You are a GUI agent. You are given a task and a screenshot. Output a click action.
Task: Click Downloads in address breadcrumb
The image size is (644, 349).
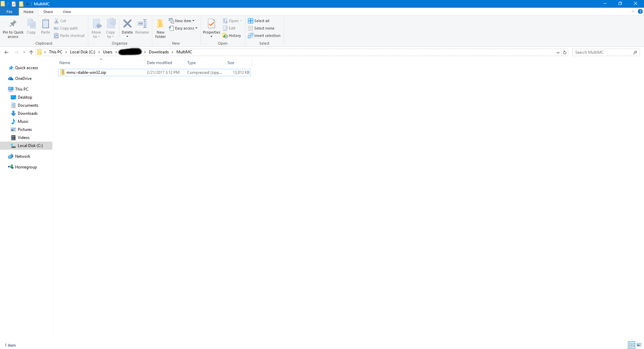pyautogui.click(x=159, y=52)
